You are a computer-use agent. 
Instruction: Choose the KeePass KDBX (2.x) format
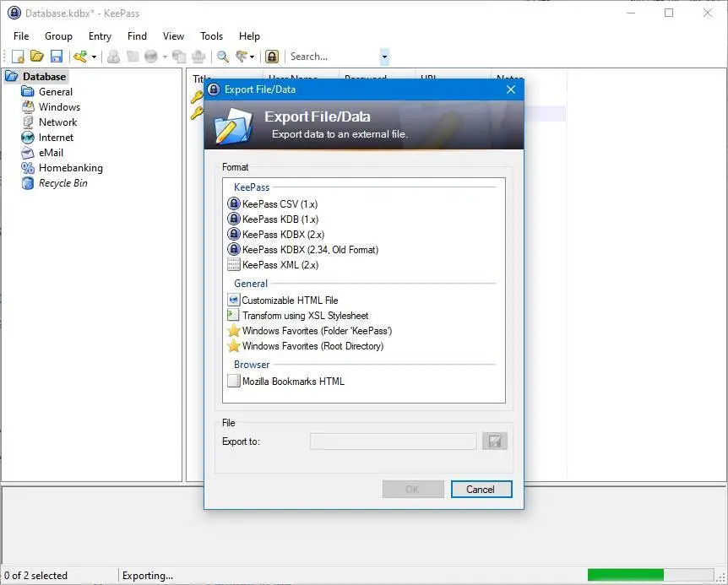276,235
